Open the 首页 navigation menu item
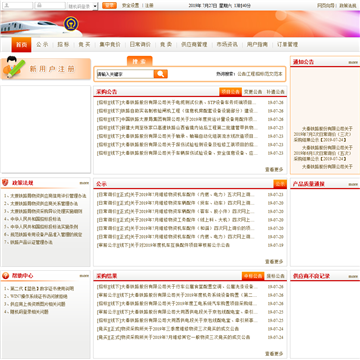360x360 pixels. click(x=21, y=45)
